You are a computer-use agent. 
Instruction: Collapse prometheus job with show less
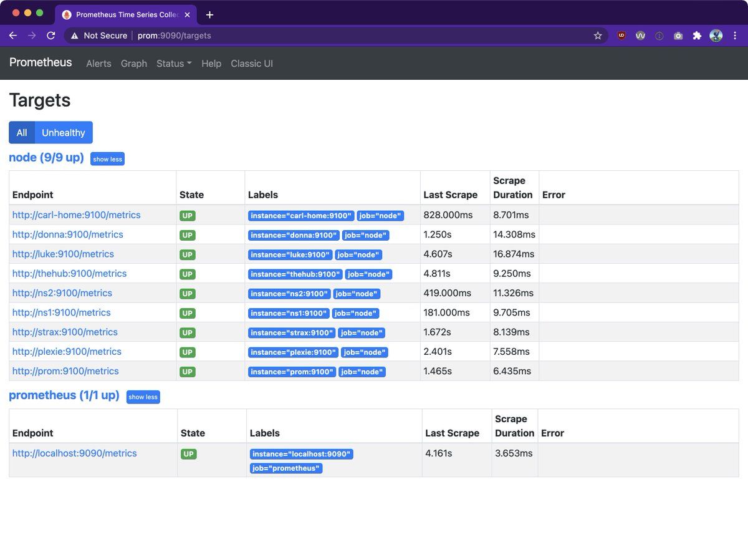tap(143, 397)
